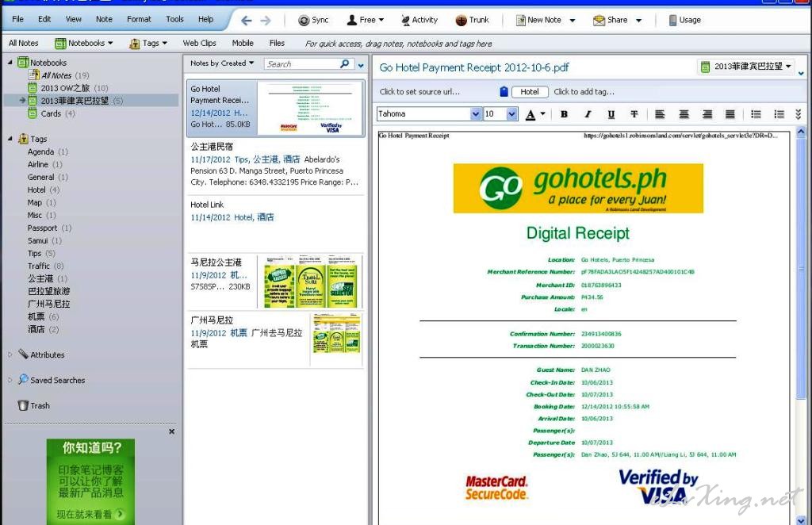Open the Share dropdown arrow
The image size is (812, 525).
(638, 21)
